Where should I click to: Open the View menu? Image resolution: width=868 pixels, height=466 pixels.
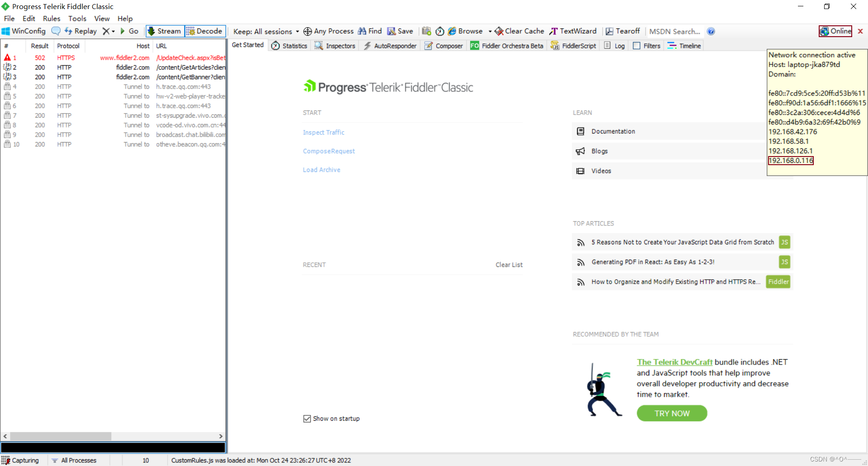pos(102,19)
